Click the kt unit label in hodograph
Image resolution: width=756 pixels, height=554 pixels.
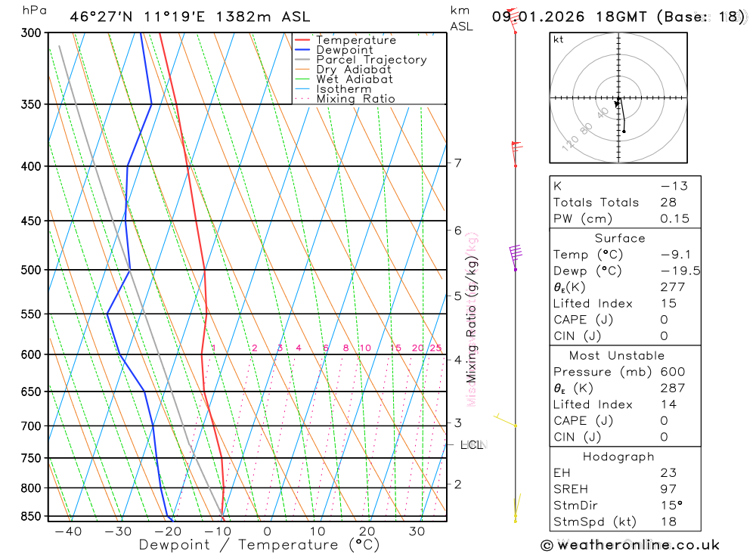pos(559,39)
